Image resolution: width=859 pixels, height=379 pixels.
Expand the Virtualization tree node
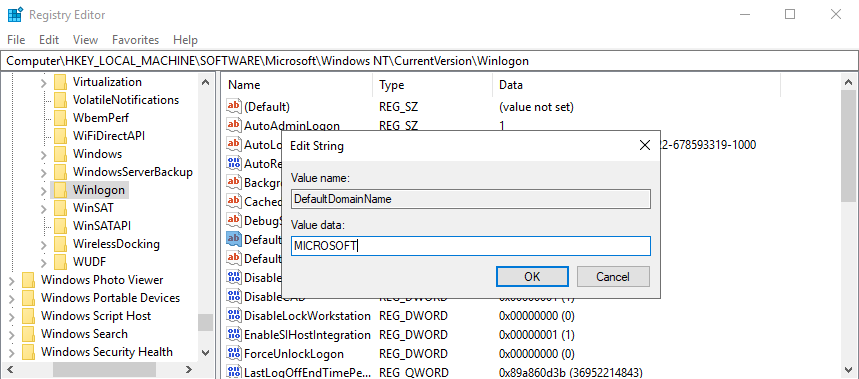point(44,83)
